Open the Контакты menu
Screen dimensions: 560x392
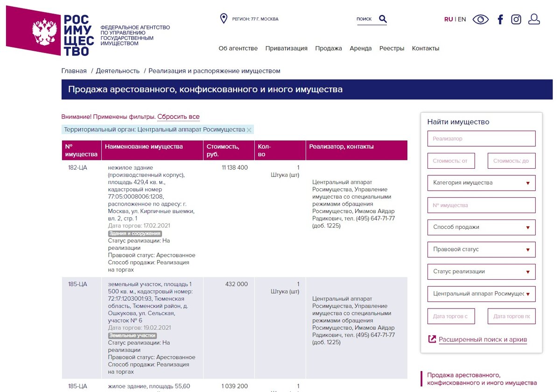(x=426, y=48)
